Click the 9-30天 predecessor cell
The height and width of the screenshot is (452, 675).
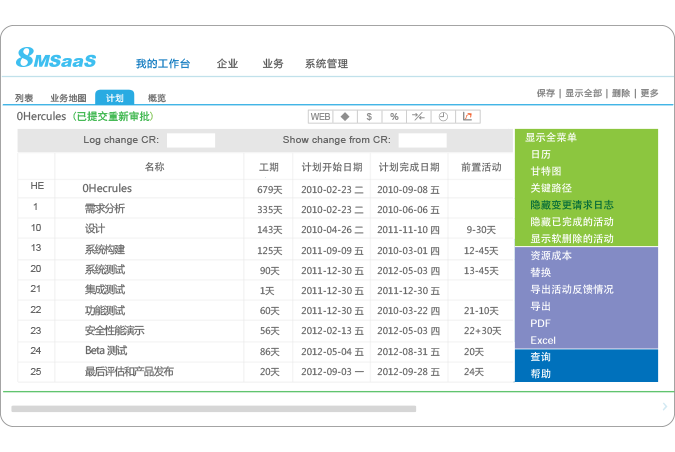tap(481, 230)
